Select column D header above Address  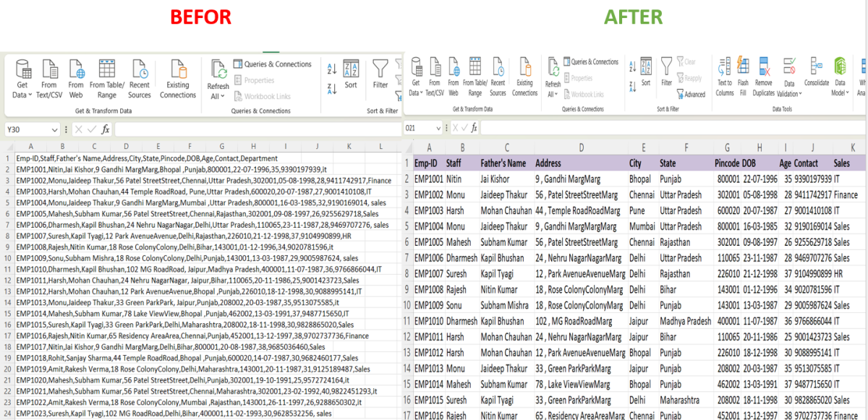(581, 147)
